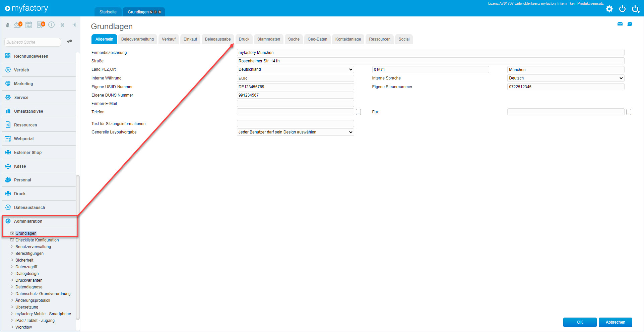Click the Datenaustausch icon

pyautogui.click(x=8, y=207)
